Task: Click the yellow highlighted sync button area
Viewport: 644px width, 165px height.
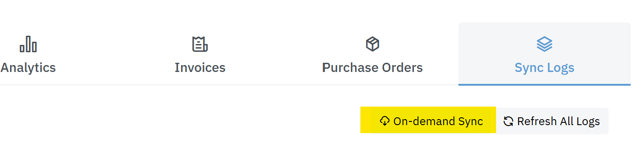Action: tap(428, 120)
